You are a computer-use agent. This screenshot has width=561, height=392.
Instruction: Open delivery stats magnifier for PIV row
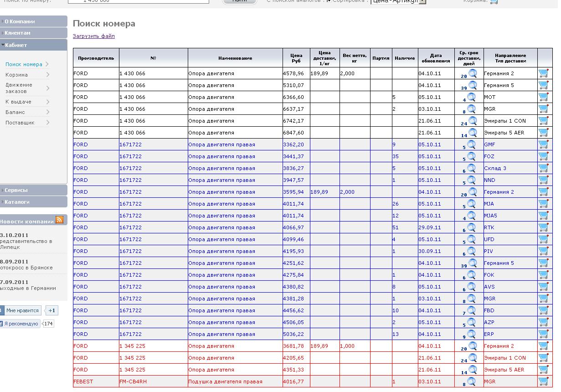pyautogui.click(x=471, y=251)
